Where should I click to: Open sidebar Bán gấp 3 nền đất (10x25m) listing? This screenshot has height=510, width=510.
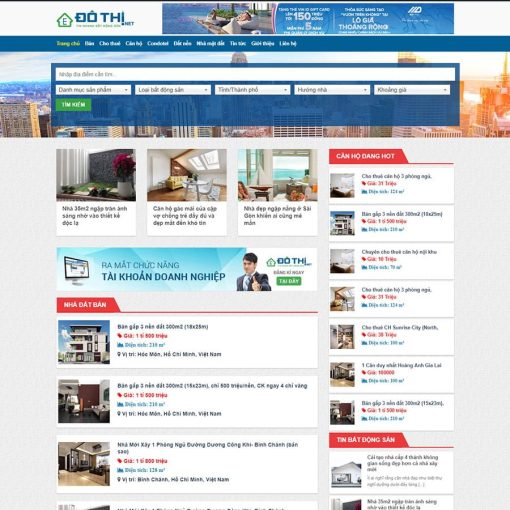[x=402, y=214]
